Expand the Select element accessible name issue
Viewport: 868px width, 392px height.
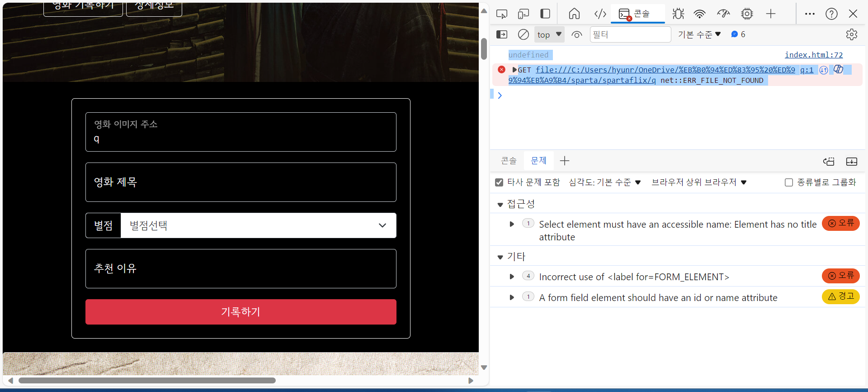click(x=512, y=224)
